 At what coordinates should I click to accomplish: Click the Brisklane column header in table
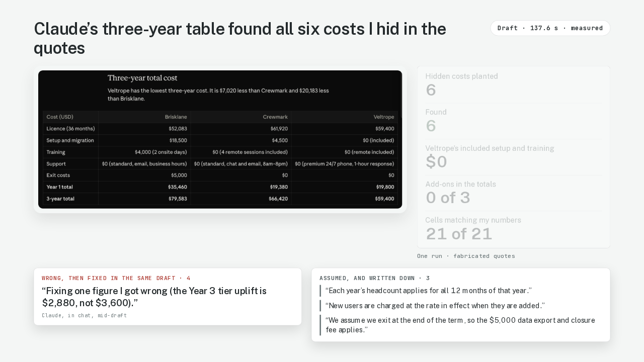[x=176, y=117]
